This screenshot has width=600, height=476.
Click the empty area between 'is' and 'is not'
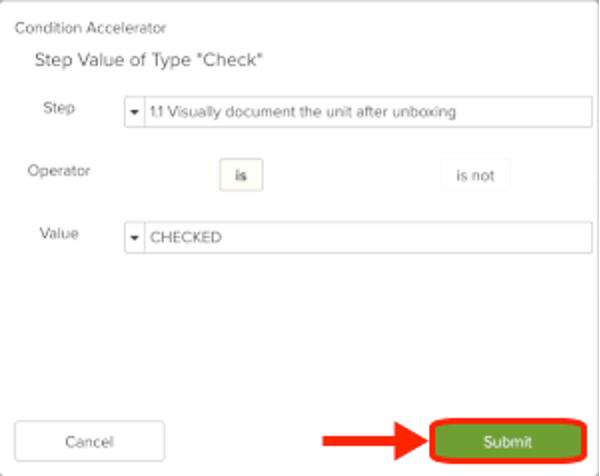pyautogui.click(x=351, y=175)
